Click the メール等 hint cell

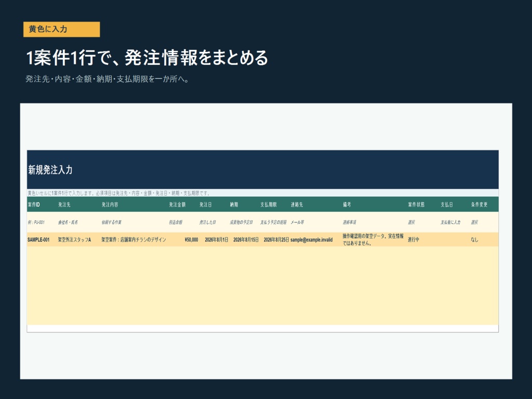[297, 222]
